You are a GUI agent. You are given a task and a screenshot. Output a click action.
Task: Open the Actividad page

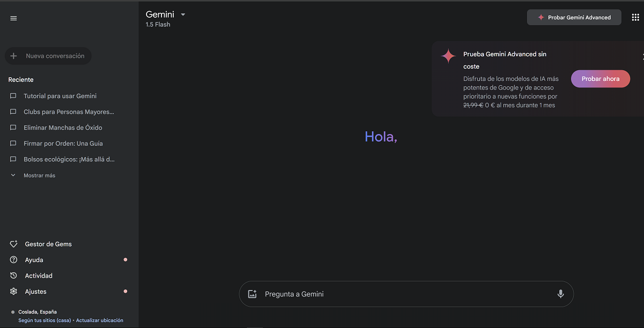tap(39, 275)
